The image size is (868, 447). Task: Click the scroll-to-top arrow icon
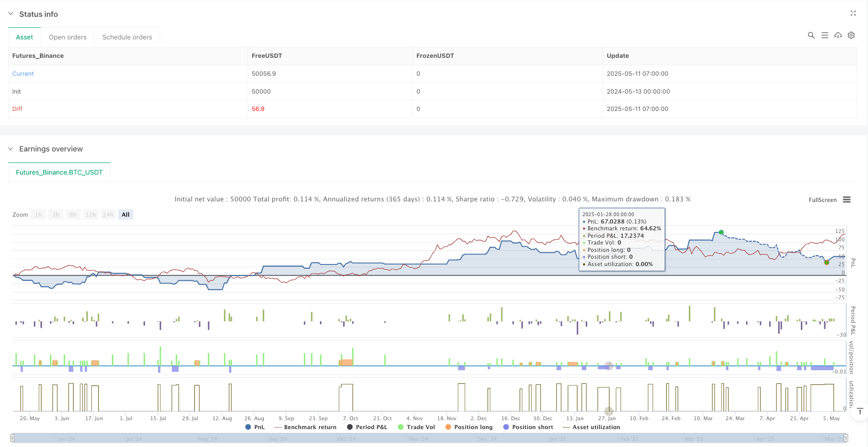point(860,411)
